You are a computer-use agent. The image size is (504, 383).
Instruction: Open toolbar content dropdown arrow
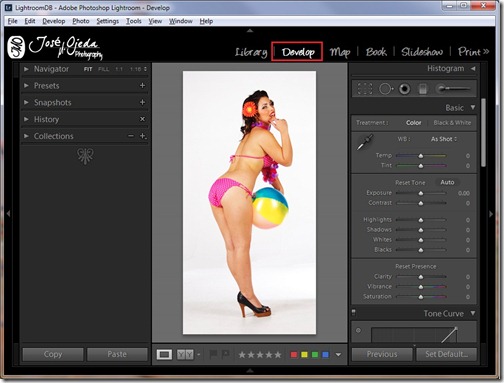point(338,355)
